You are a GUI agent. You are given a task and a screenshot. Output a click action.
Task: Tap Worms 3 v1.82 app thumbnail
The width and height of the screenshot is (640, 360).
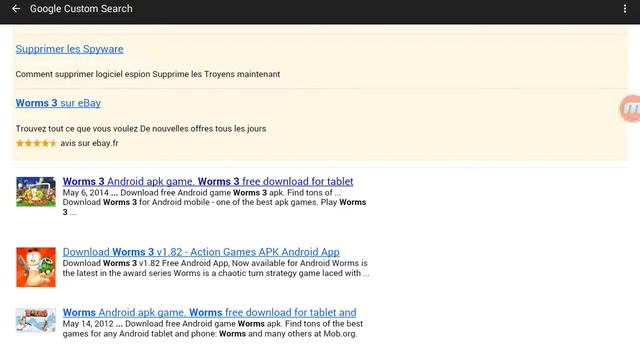pyautogui.click(x=36, y=267)
